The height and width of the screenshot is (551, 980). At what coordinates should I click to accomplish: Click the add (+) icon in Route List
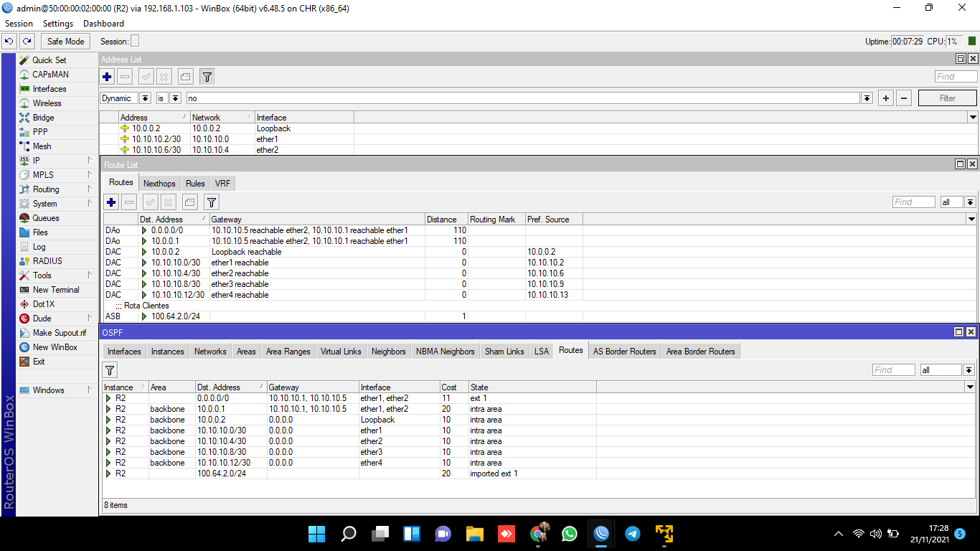(x=111, y=202)
